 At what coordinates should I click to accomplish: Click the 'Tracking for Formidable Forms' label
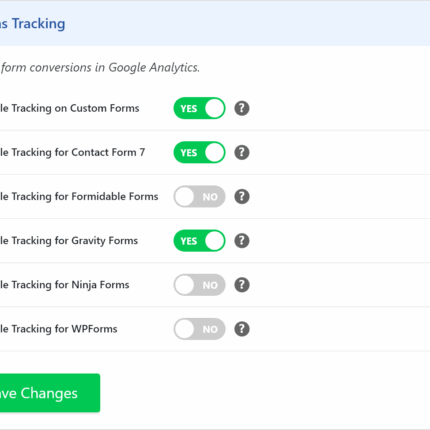[x=85, y=197]
